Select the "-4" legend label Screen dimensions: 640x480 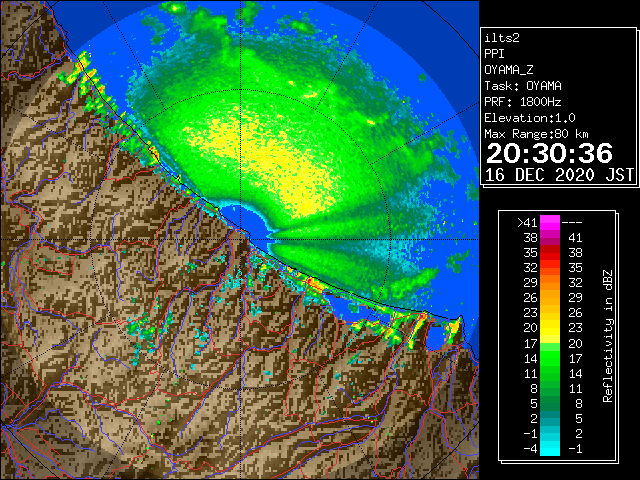(530, 449)
